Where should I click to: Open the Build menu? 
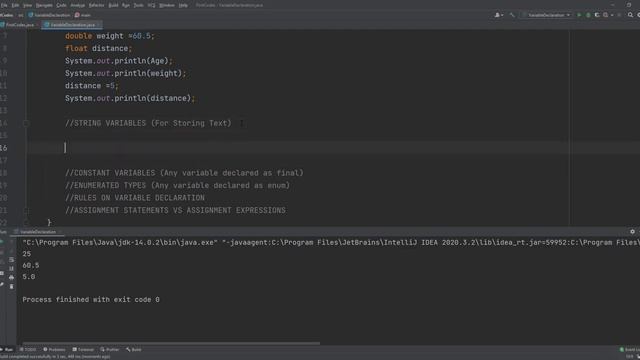pos(113,5)
